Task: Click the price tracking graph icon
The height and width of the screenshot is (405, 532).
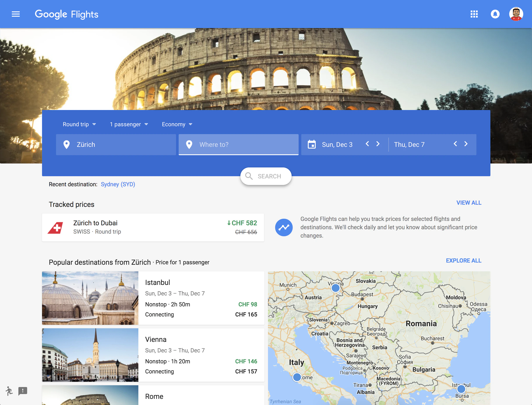Action: point(284,227)
